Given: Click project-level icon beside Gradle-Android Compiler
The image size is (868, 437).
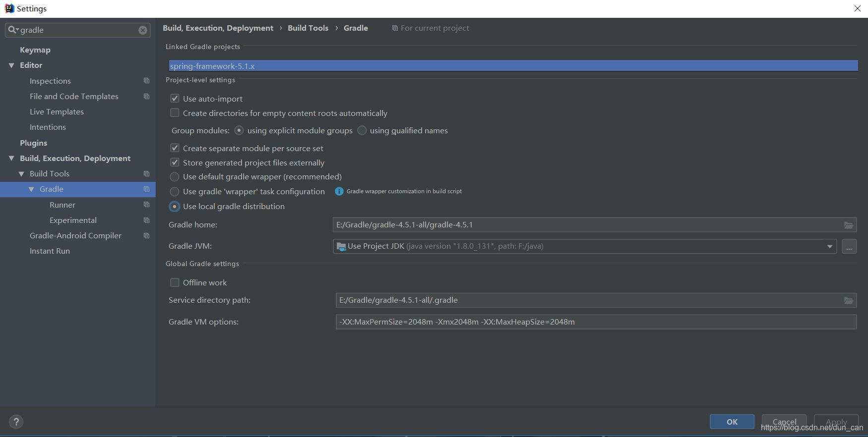Looking at the screenshot, I should [x=146, y=235].
